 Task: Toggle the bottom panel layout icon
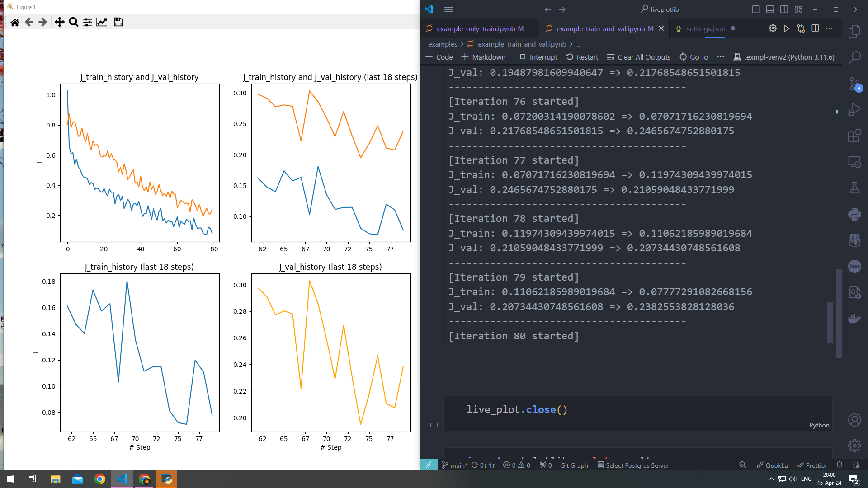pos(769,9)
